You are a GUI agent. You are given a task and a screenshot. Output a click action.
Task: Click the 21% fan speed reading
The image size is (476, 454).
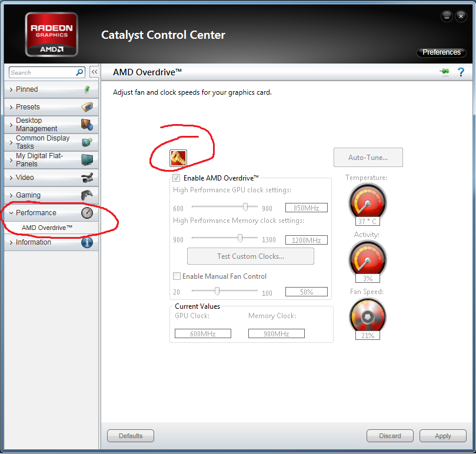click(368, 335)
